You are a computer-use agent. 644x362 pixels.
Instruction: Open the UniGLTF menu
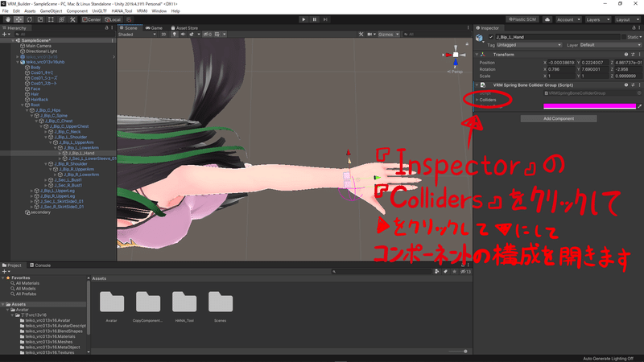(99, 11)
